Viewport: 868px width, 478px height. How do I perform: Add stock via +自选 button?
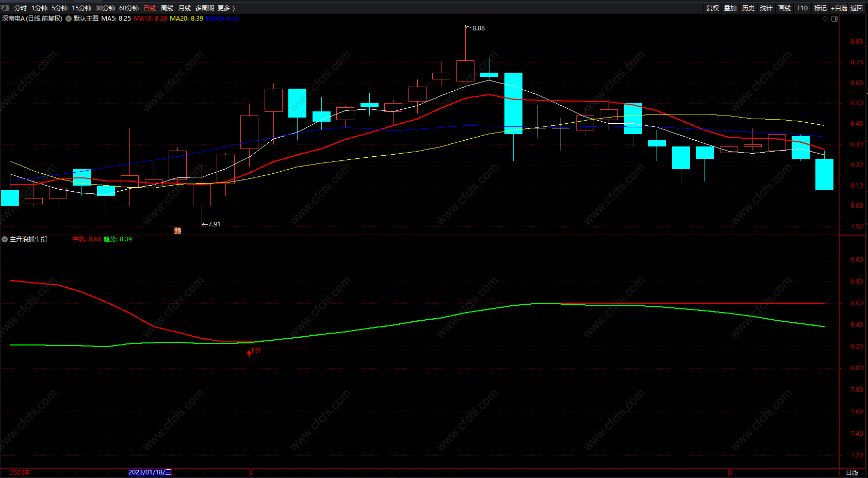point(839,8)
